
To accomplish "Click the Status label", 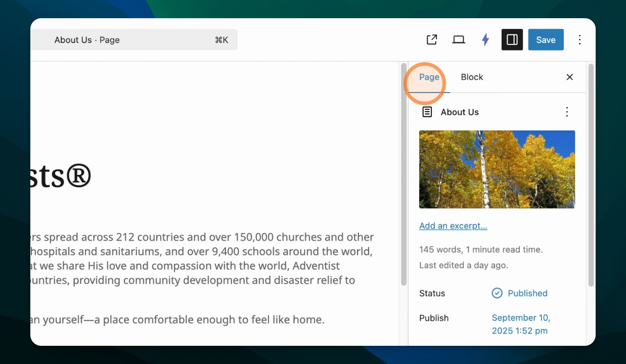I will pos(432,293).
